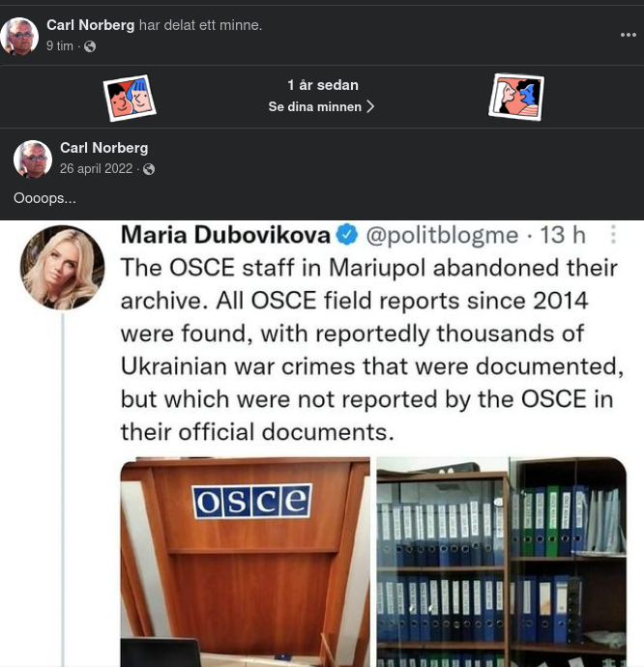This screenshot has height=667, width=644.
Task: Open Maria Dubovikova's profile photo
Action: tap(62, 267)
